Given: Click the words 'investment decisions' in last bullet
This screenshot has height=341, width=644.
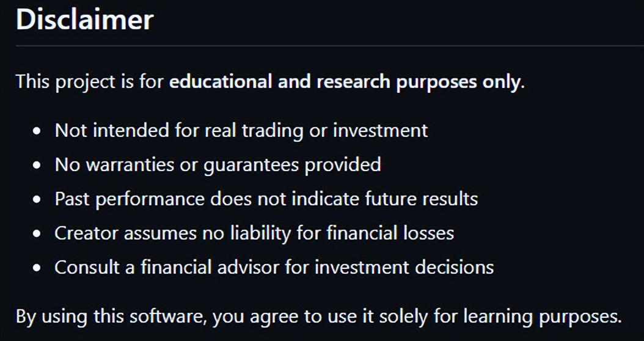Looking at the screenshot, I should tap(404, 268).
